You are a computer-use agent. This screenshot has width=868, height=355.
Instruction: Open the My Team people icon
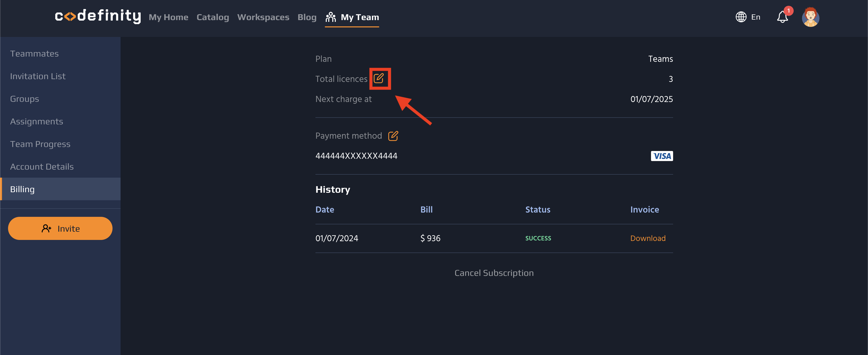coord(331,17)
